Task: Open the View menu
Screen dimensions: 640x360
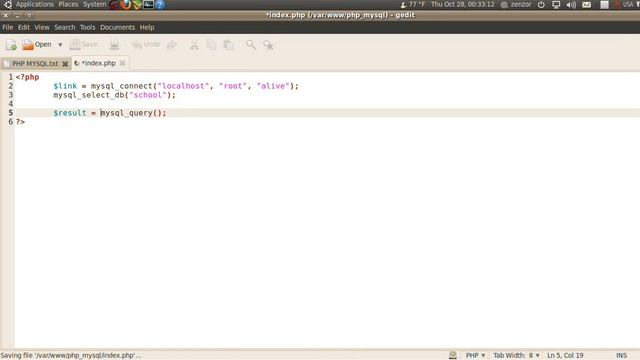Action: tap(42, 27)
